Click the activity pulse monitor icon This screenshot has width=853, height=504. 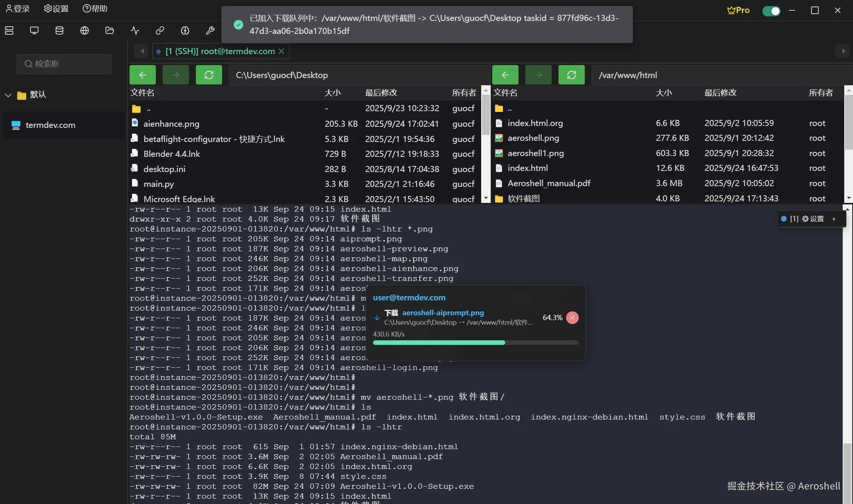(x=135, y=30)
